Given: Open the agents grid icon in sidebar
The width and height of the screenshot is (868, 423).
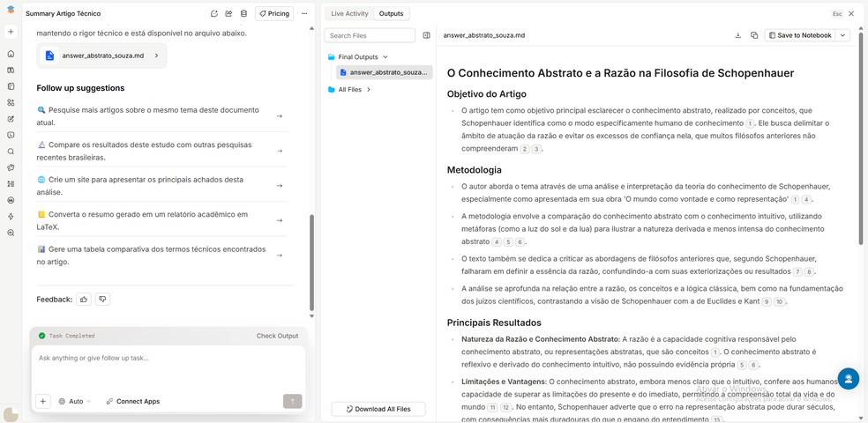Looking at the screenshot, I should pyautogui.click(x=11, y=103).
